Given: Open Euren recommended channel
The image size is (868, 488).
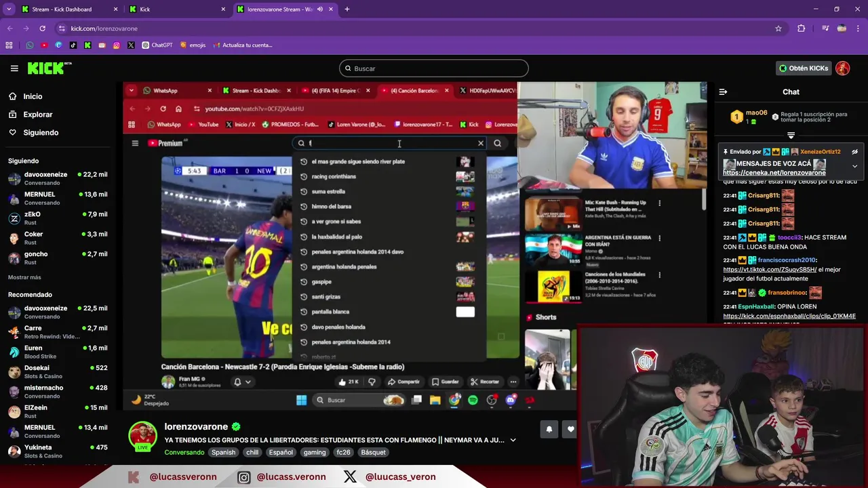Looking at the screenshot, I should pos(58,352).
